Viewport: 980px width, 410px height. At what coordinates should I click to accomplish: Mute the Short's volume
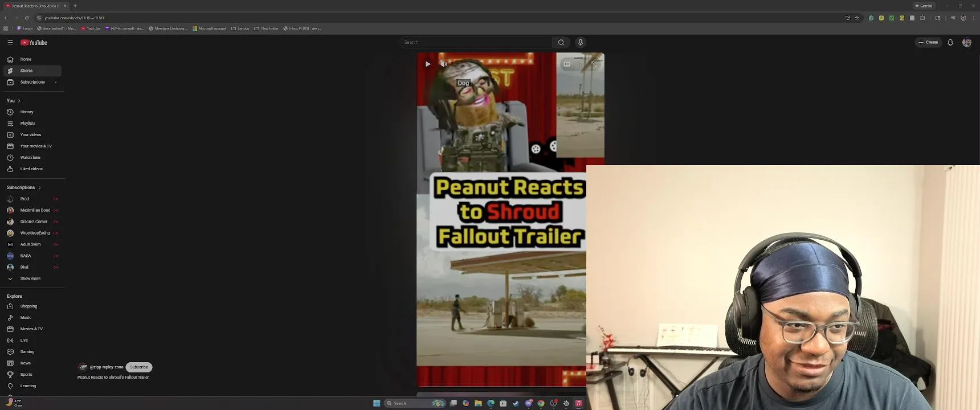(444, 64)
